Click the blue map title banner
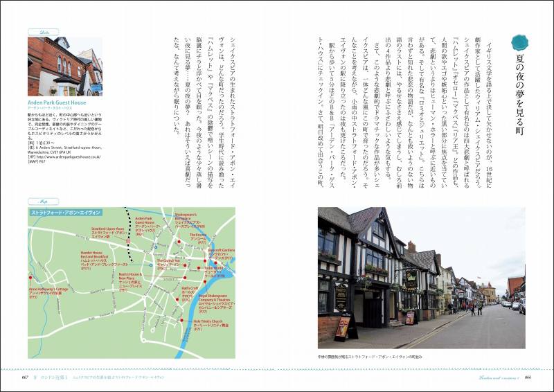Screen dimensions: 554x392 click(64, 212)
